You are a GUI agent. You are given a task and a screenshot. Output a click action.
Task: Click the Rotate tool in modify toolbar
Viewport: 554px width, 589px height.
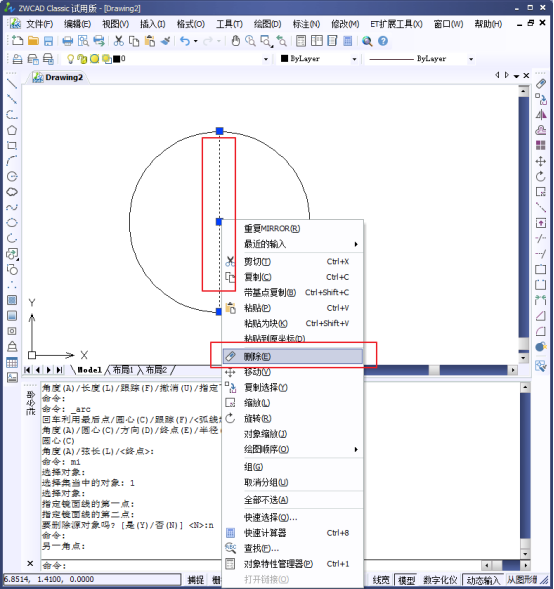point(541,176)
